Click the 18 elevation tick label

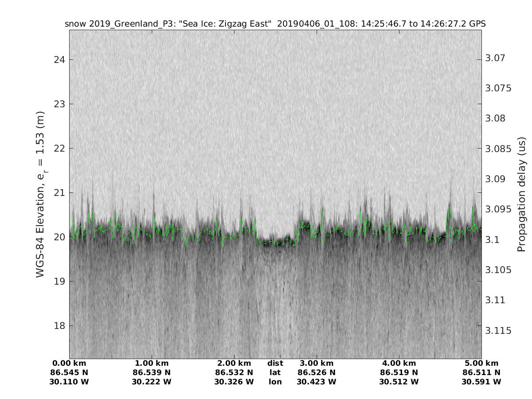[x=58, y=325]
